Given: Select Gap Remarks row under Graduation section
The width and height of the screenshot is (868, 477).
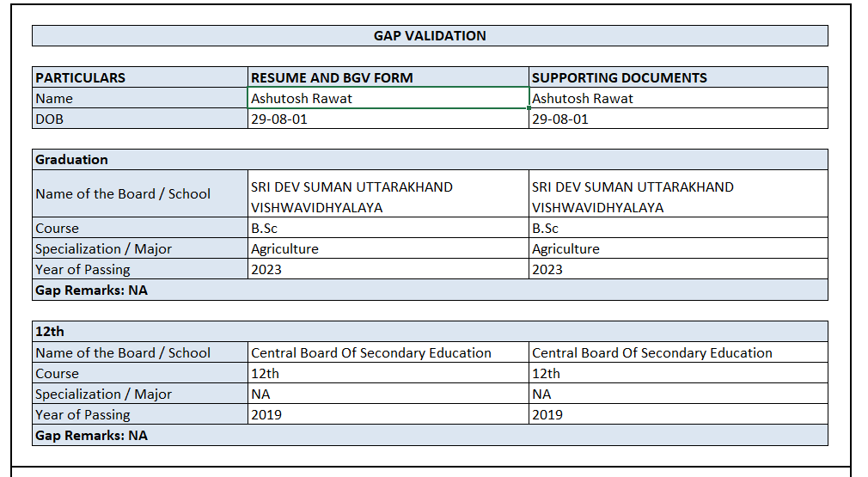Looking at the screenshot, I should coord(430,290).
